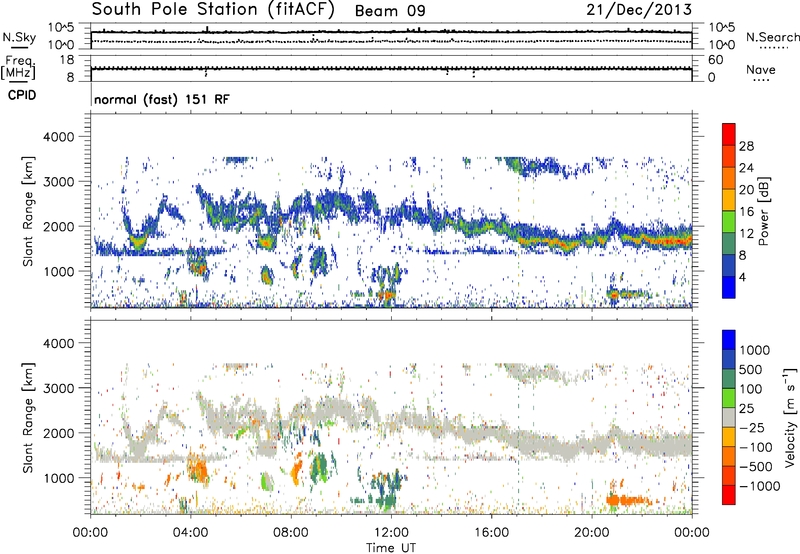The image size is (800, 554).
Task: Click the 'normal (fast) 151 RF' text
Action: (x=162, y=99)
